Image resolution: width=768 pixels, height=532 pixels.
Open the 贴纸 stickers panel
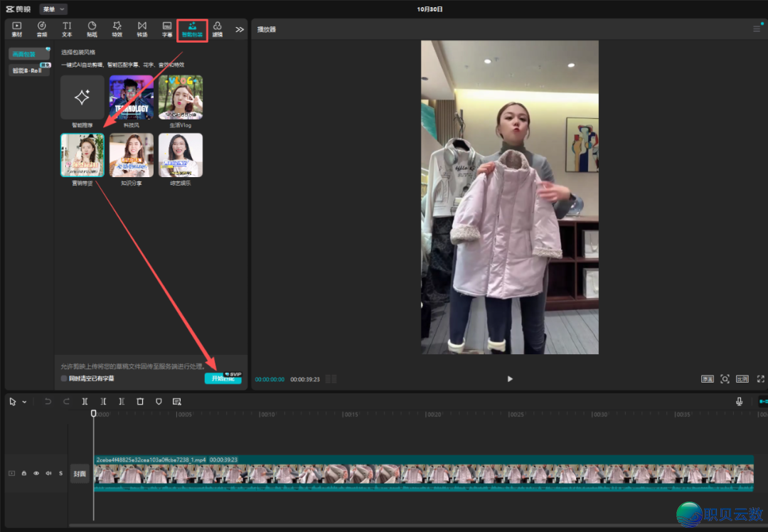[x=92, y=29]
